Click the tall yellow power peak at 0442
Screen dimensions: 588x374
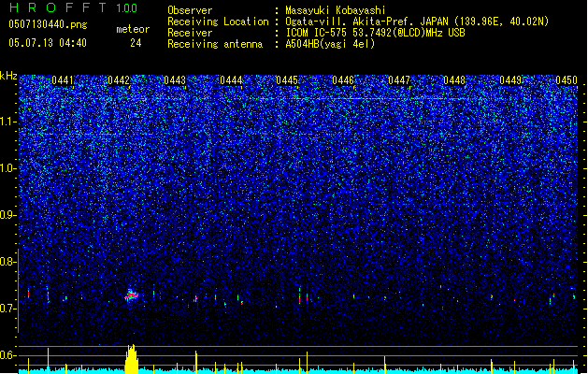click(131, 359)
